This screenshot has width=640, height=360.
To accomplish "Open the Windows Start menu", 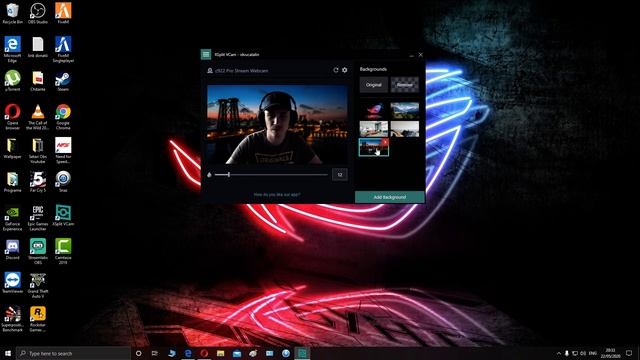I will pos(8,353).
